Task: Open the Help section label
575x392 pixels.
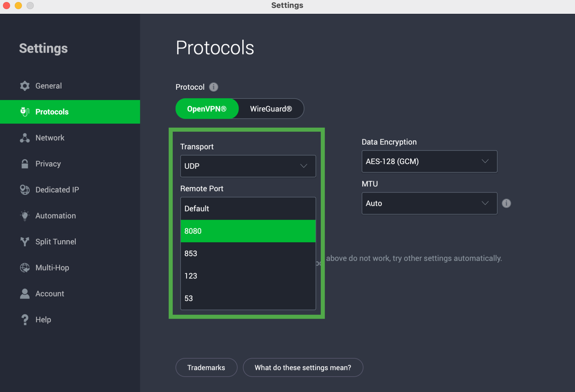Action: [x=43, y=320]
